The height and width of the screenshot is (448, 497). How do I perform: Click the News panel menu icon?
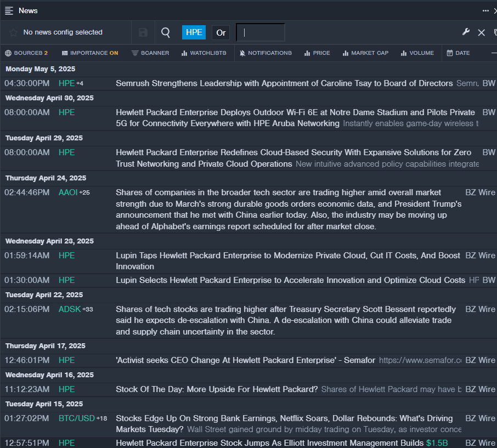tap(9, 11)
